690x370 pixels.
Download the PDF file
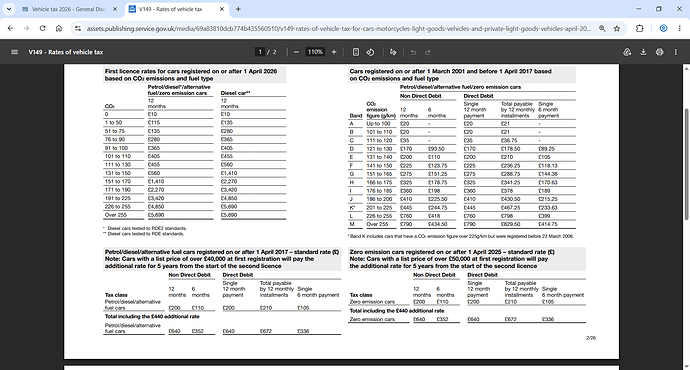click(643, 52)
